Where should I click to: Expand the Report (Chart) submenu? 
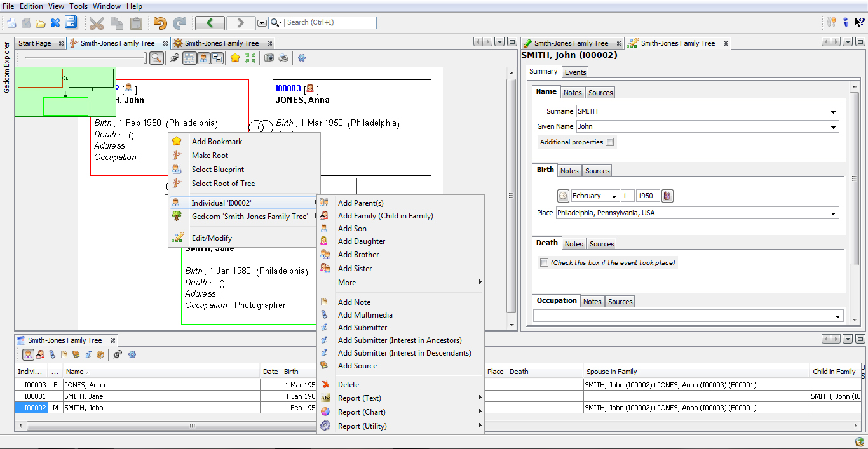[x=400, y=412]
